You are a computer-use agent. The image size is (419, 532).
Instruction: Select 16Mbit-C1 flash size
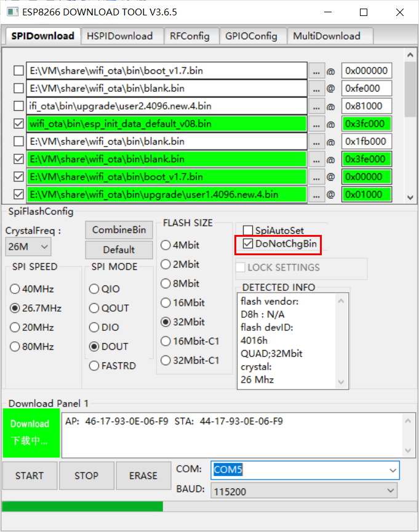tap(166, 341)
